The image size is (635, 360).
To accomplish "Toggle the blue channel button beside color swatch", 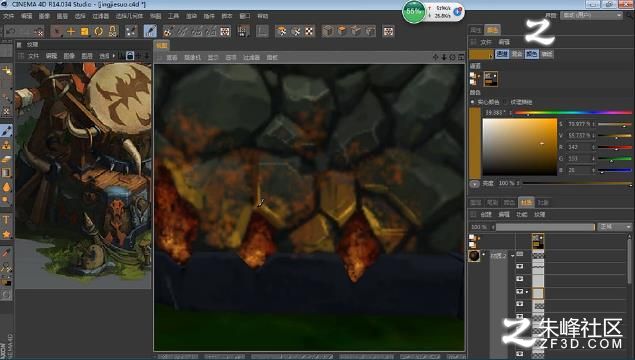I will click(502, 54).
